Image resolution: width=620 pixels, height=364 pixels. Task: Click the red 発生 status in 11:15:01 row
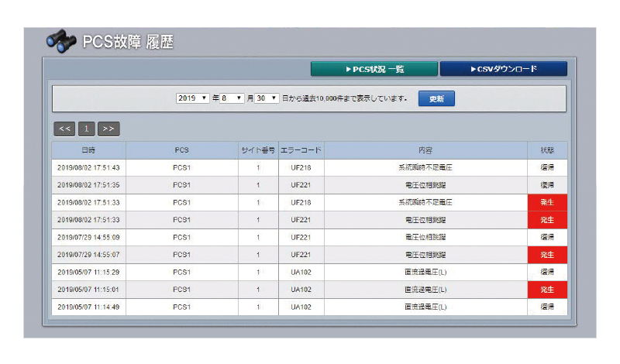point(547,290)
